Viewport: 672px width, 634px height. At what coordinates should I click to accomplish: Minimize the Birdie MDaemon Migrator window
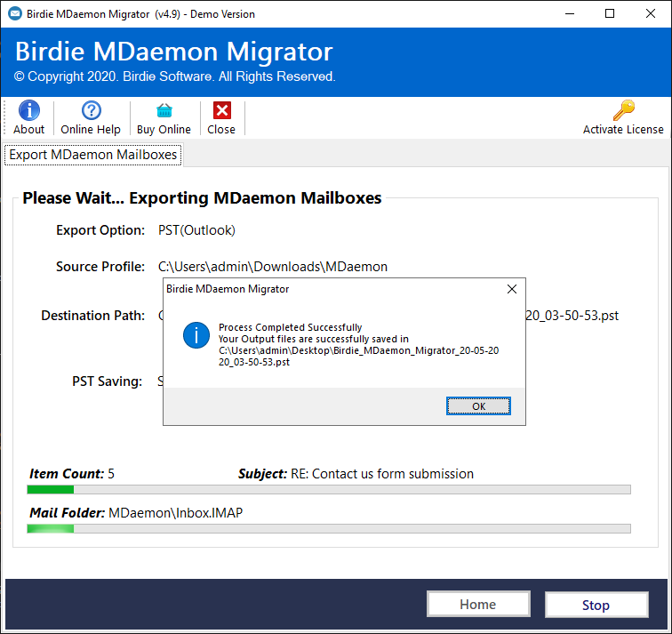[x=570, y=13]
